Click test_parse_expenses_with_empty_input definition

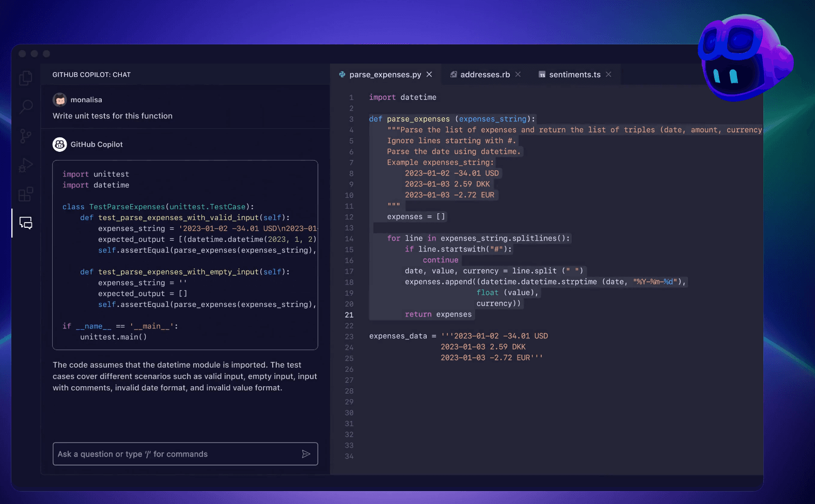[x=185, y=272]
